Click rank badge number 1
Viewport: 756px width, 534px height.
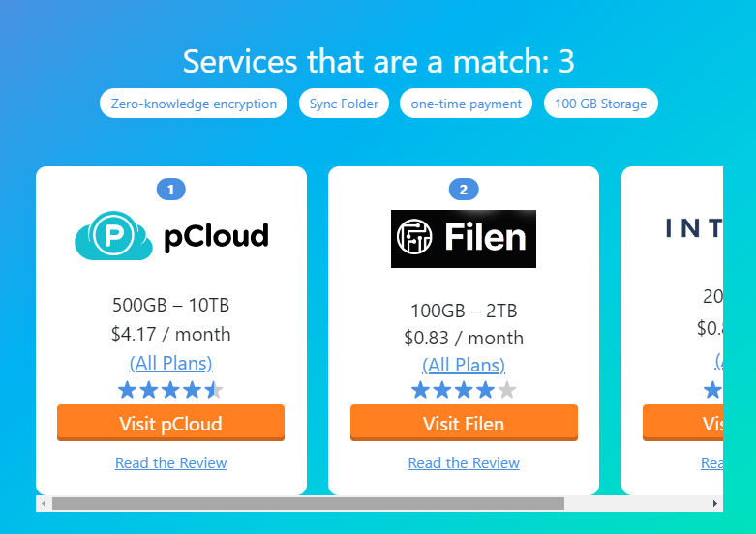pos(170,190)
